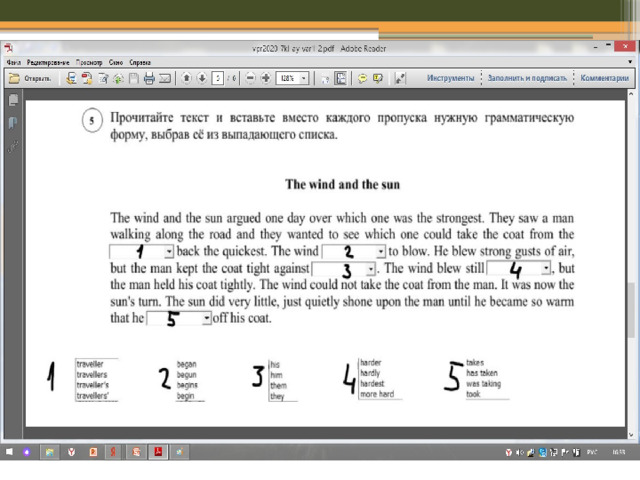The height and width of the screenshot is (480, 640).
Task: Click the Yandex browser taskbar icon
Action: 71,452
